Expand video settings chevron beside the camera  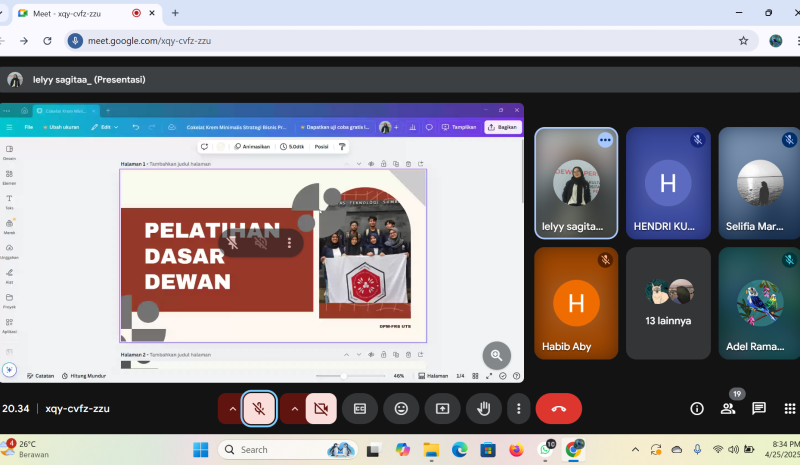(293, 408)
